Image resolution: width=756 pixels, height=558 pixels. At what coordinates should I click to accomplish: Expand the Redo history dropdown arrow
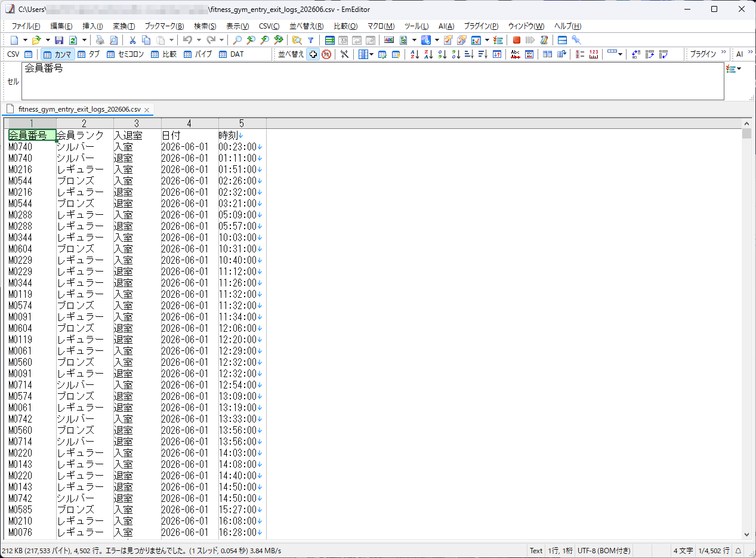[x=222, y=40]
